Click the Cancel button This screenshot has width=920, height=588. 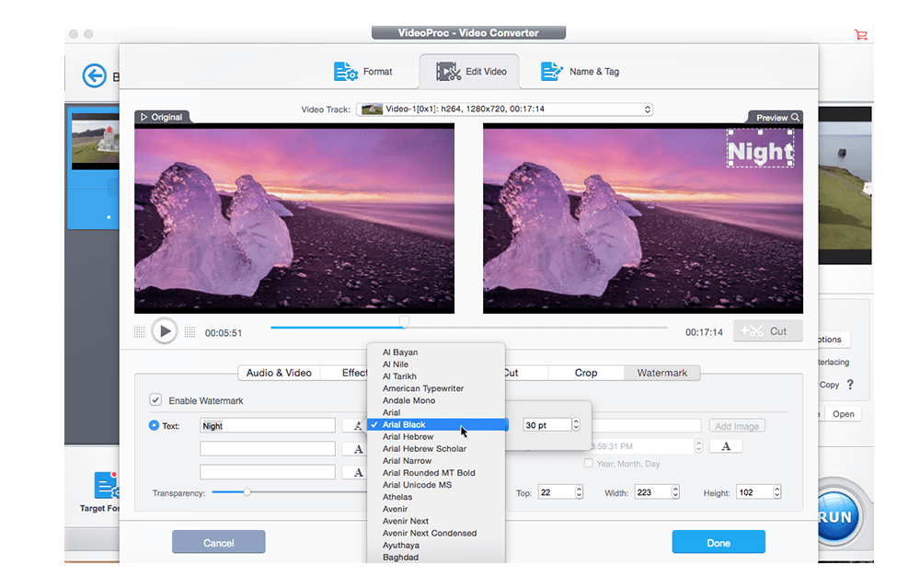click(x=218, y=542)
